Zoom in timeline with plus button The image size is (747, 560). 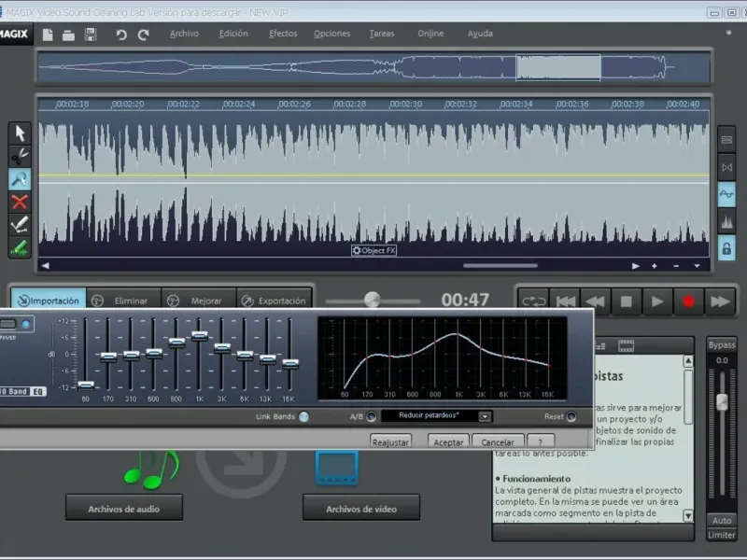pyautogui.click(x=655, y=266)
